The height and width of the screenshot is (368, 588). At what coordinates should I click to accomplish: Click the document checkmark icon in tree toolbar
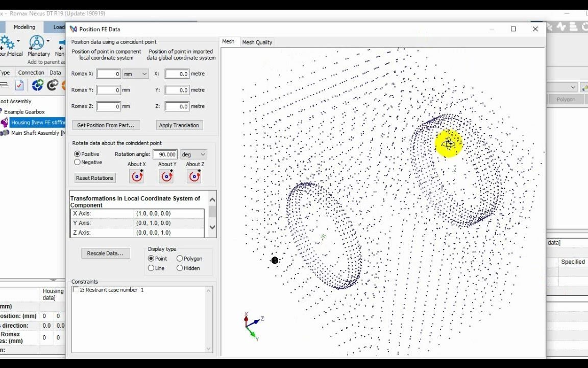tap(19, 85)
